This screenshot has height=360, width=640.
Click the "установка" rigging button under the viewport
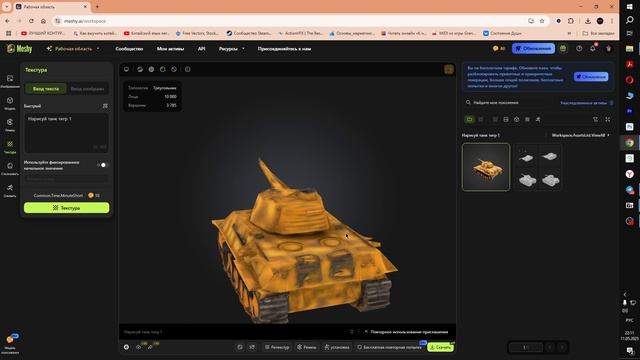(x=337, y=347)
